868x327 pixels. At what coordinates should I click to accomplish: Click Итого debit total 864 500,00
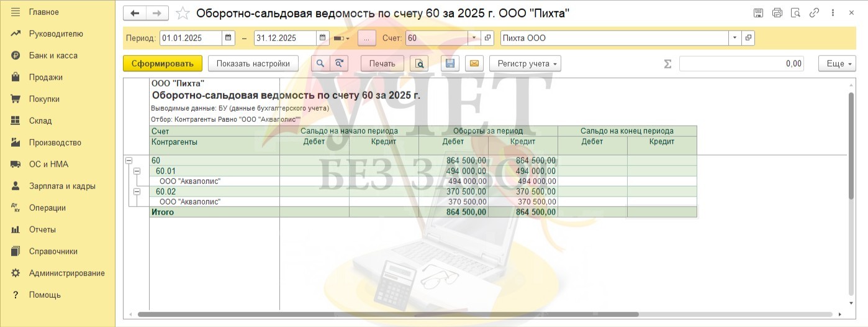[x=454, y=212]
